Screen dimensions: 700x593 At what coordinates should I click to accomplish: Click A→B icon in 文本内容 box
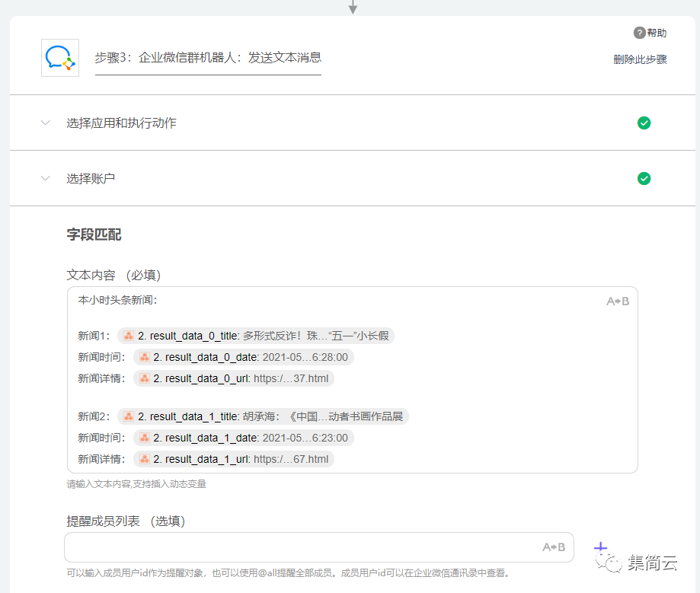(x=618, y=301)
